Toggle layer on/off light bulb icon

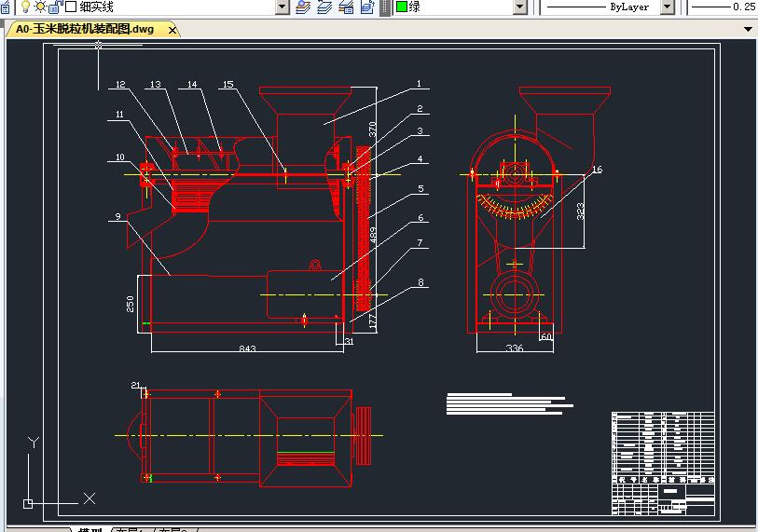[x=25, y=7]
